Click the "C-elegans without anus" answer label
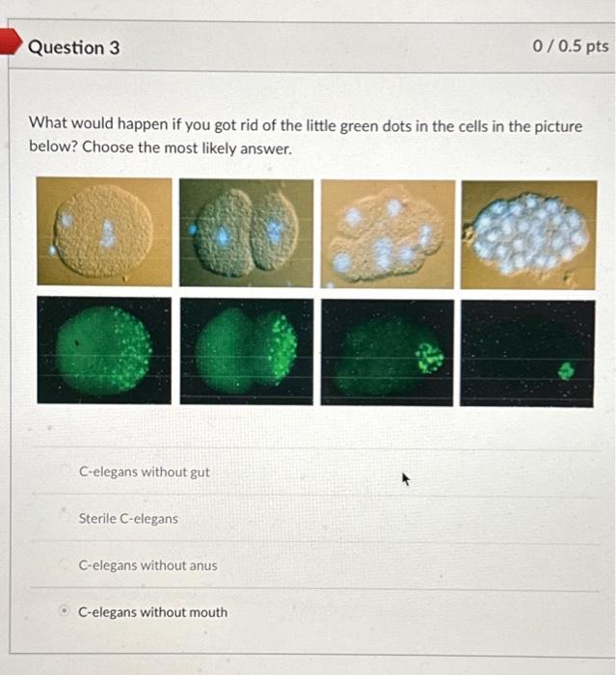616x675 pixels. (x=147, y=565)
